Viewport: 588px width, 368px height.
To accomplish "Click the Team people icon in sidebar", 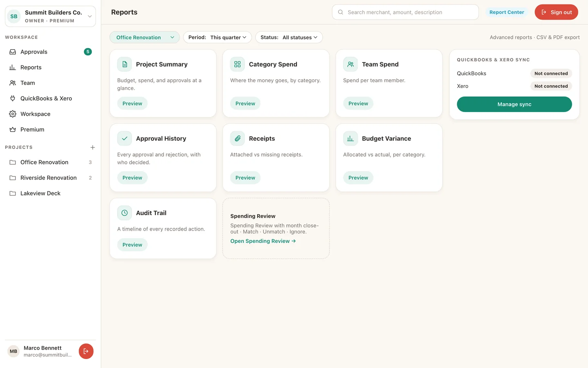I will 13,83.
